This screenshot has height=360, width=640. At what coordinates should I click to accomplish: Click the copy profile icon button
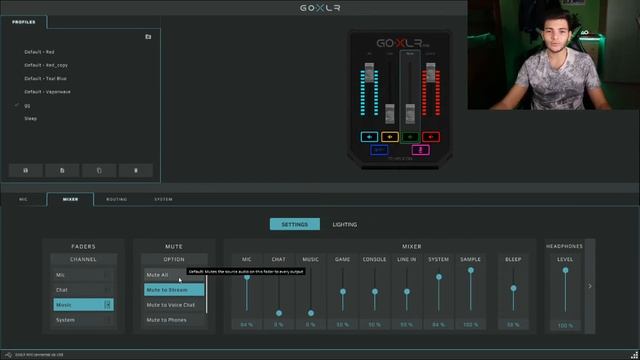pyautogui.click(x=99, y=170)
